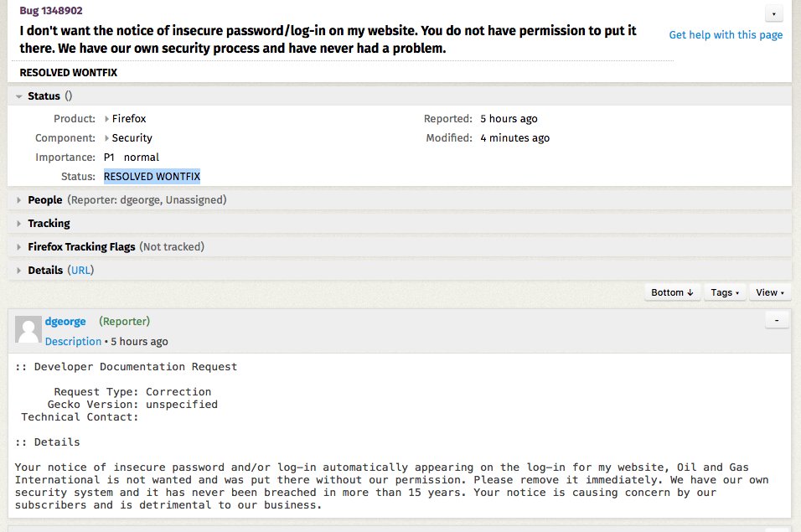Open the bug actions menu arrow
This screenshot has height=532, width=801.
[774, 14]
